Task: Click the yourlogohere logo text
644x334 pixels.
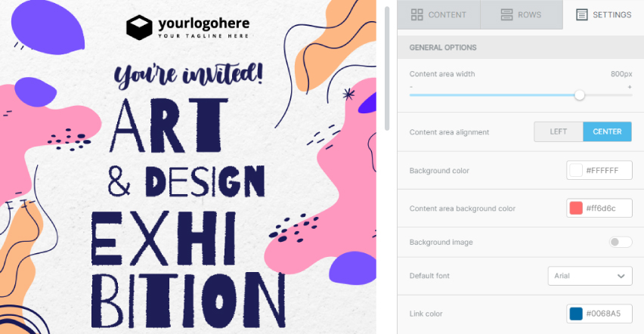Action: tap(204, 23)
